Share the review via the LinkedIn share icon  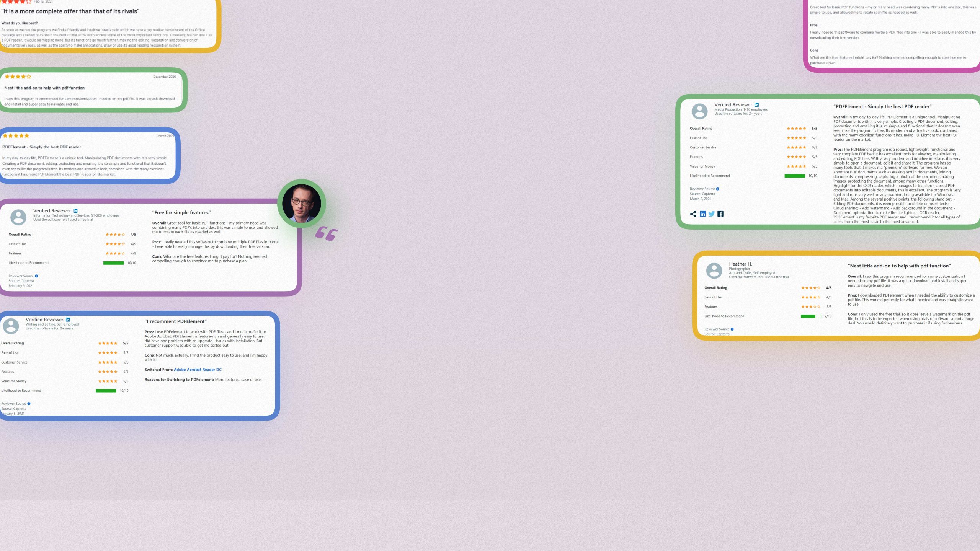pos(702,214)
